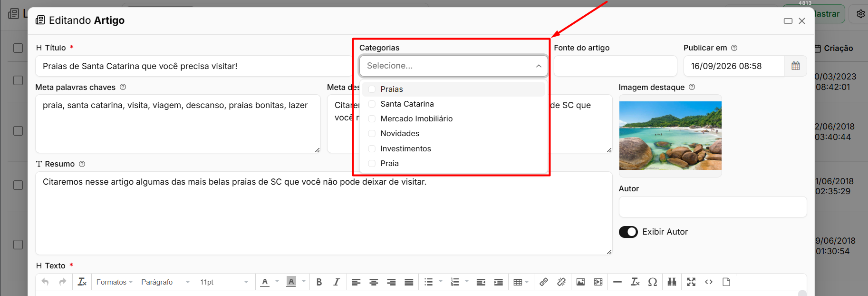Screen dimensions: 868x296
Task: Remove link with the unlink icon
Action: pos(561,282)
